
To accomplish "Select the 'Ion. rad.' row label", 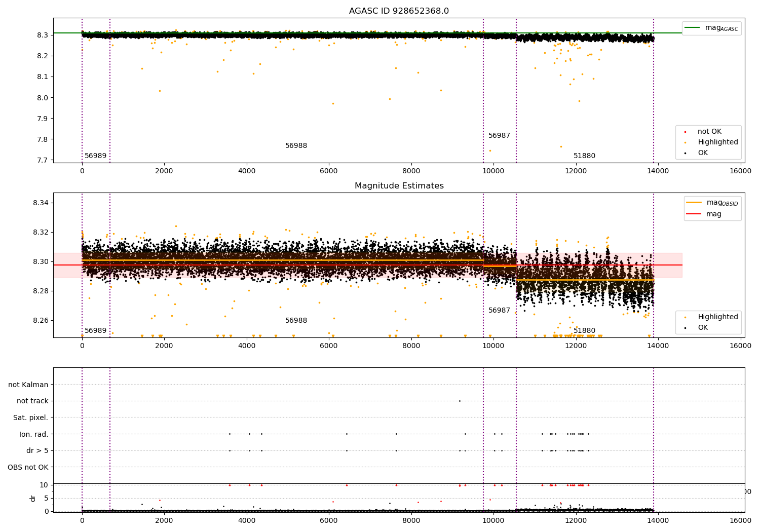I will 34,434.
